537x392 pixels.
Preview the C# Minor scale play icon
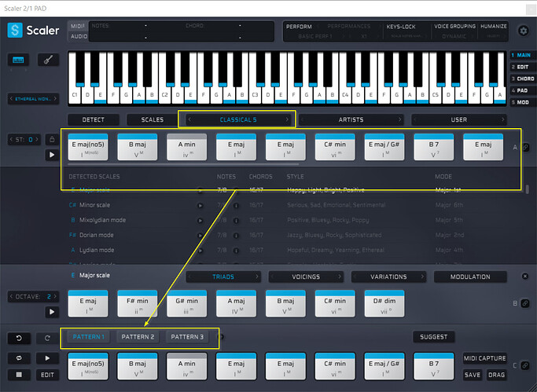click(200, 206)
